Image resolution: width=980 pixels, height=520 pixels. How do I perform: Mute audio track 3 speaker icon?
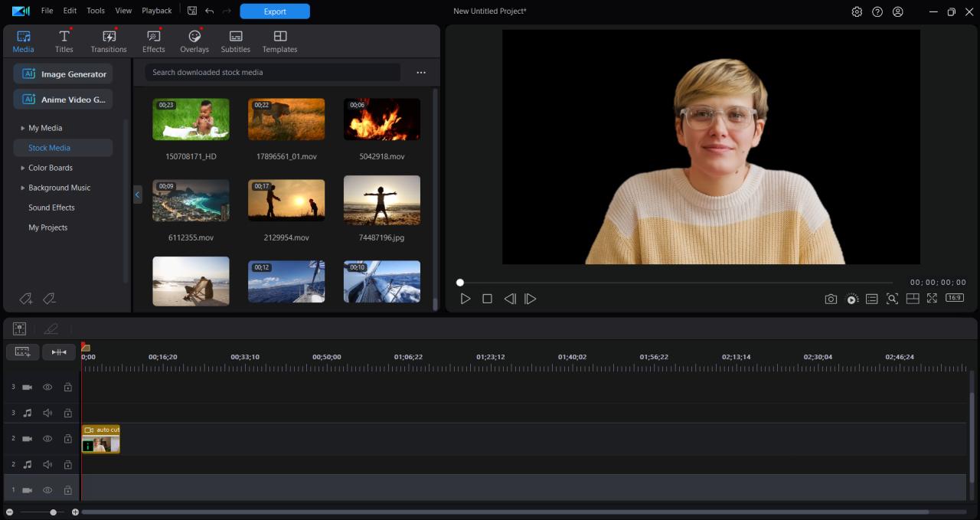tap(47, 413)
